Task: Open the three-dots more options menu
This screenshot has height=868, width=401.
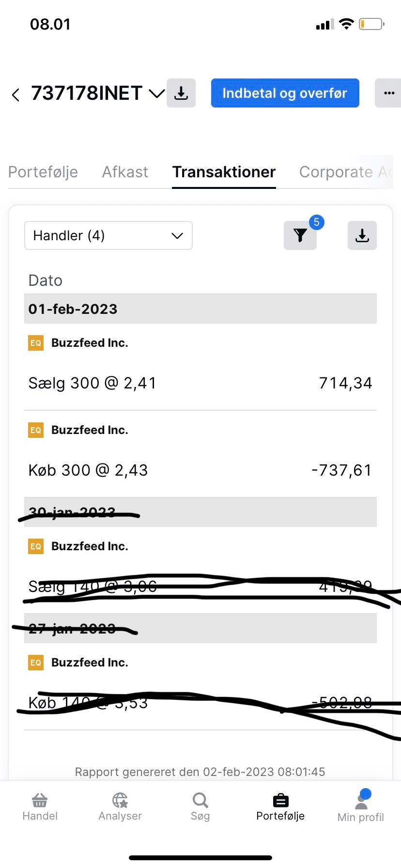Action: click(388, 93)
